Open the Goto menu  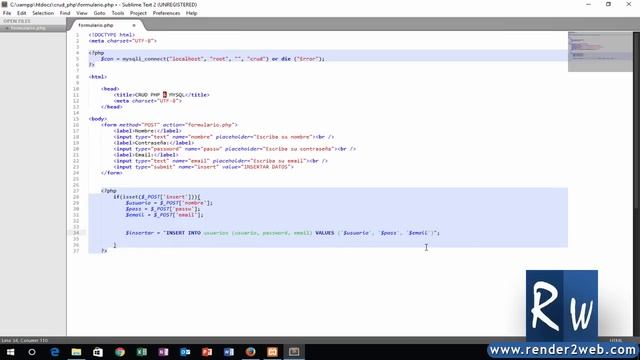(x=99, y=13)
